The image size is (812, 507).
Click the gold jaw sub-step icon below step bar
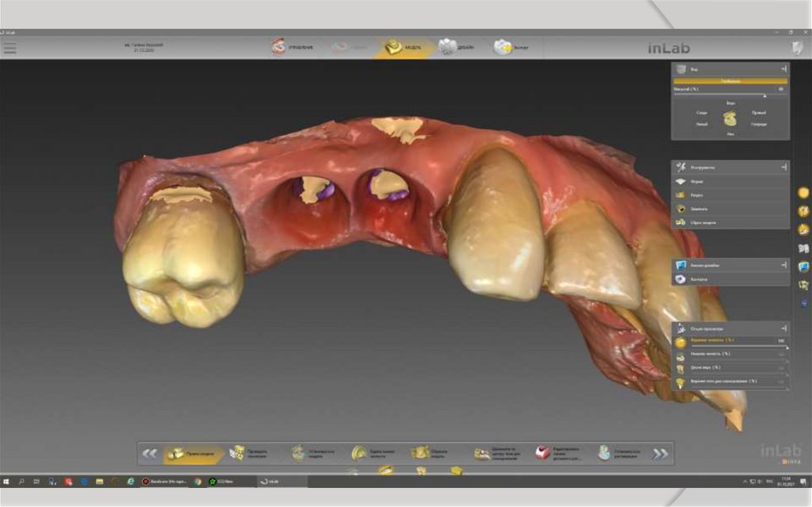click(386, 471)
